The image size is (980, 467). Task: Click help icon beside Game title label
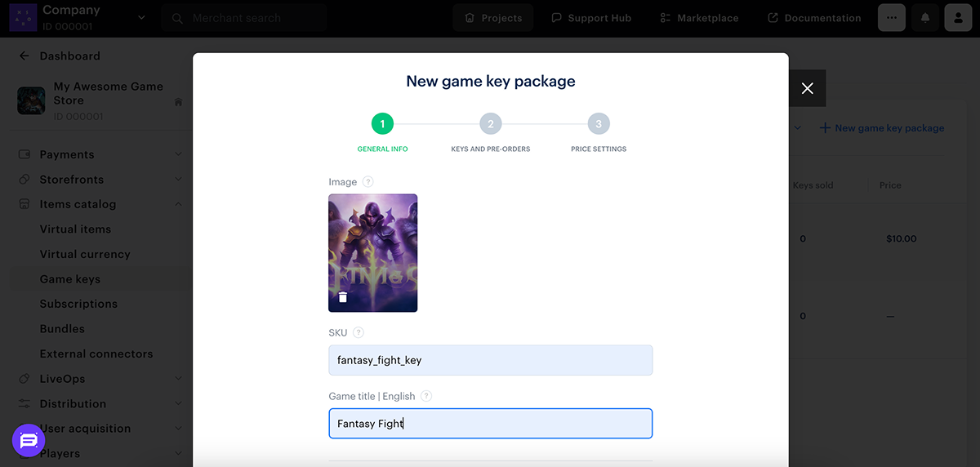[x=426, y=396]
